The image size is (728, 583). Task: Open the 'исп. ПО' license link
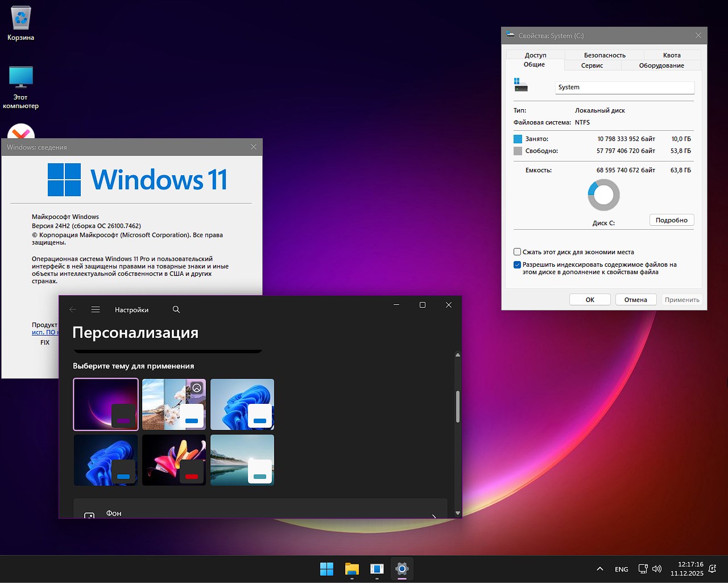pyautogui.click(x=45, y=332)
